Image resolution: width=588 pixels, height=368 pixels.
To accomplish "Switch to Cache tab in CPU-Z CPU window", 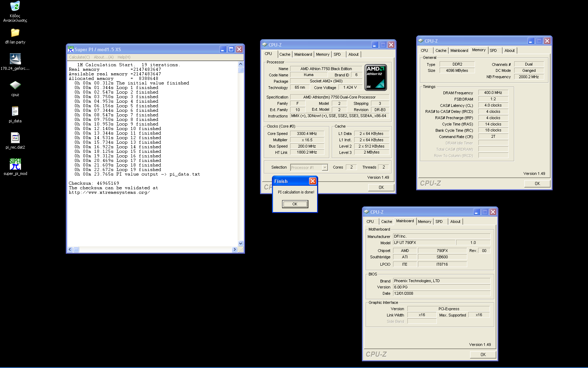I will pos(285,54).
